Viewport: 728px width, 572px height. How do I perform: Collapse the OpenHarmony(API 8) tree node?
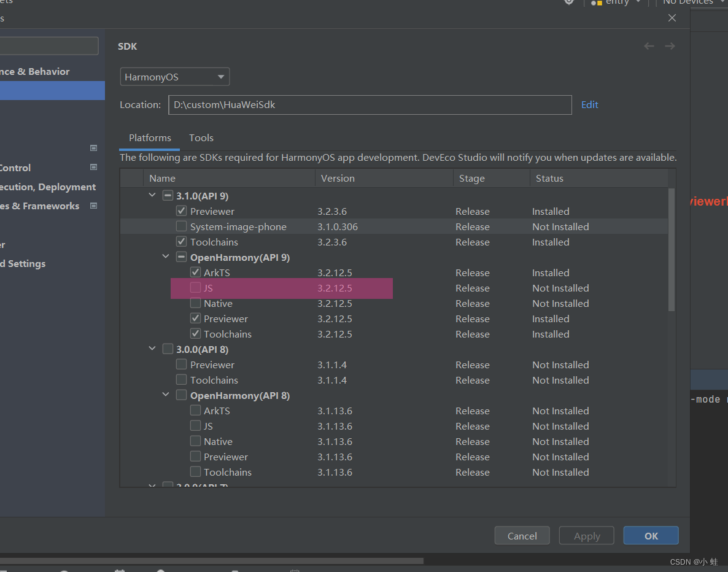pos(166,395)
